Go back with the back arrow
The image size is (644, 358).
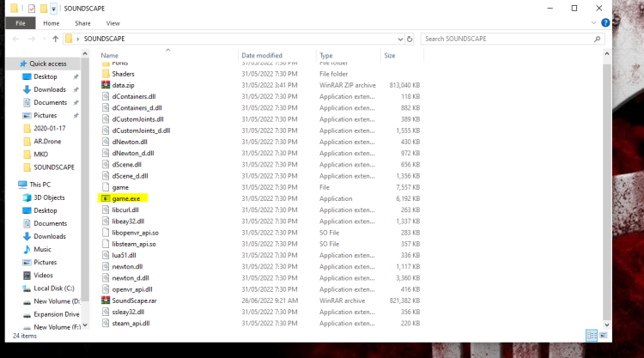tap(15, 39)
